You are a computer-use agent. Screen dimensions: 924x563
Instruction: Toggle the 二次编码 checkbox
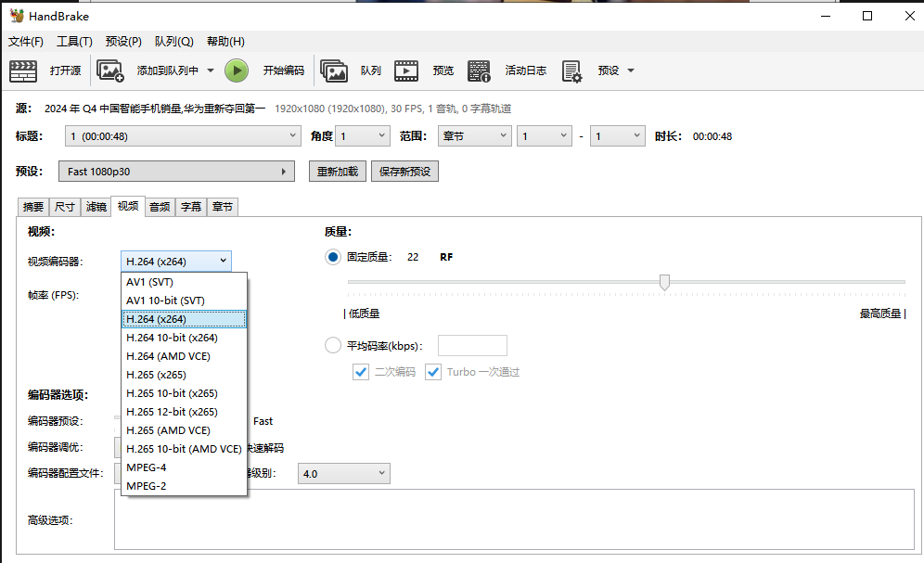[x=361, y=372]
